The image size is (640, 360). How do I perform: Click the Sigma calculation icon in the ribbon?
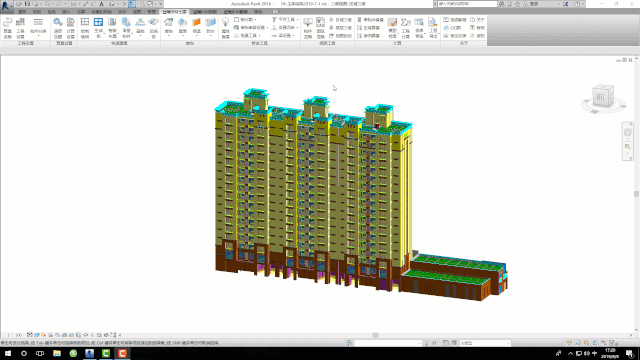click(405, 23)
